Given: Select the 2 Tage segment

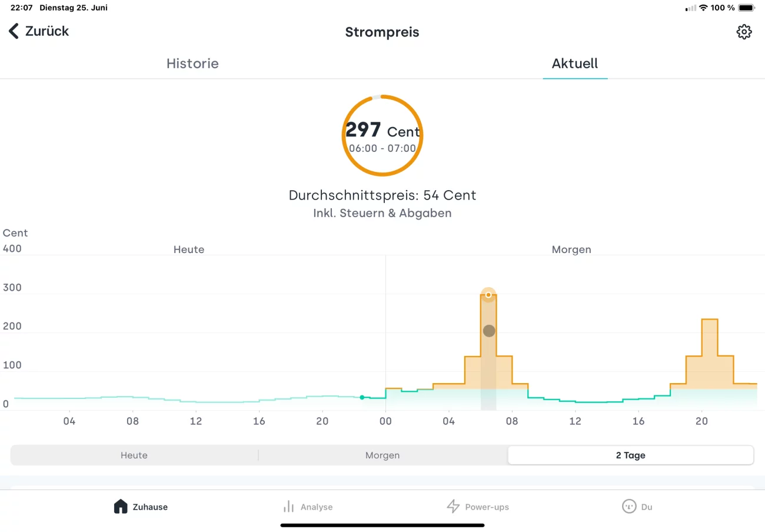Looking at the screenshot, I should click(630, 455).
